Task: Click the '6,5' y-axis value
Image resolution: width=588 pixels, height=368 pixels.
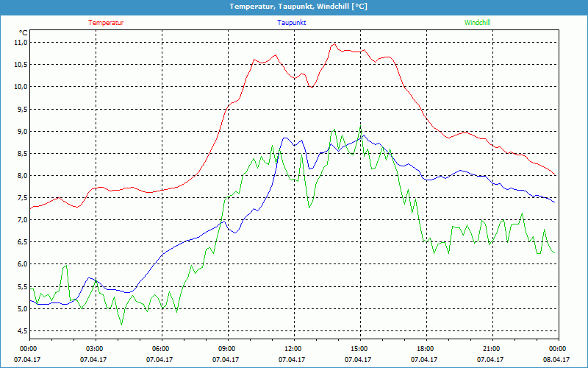Action: coord(23,242)
